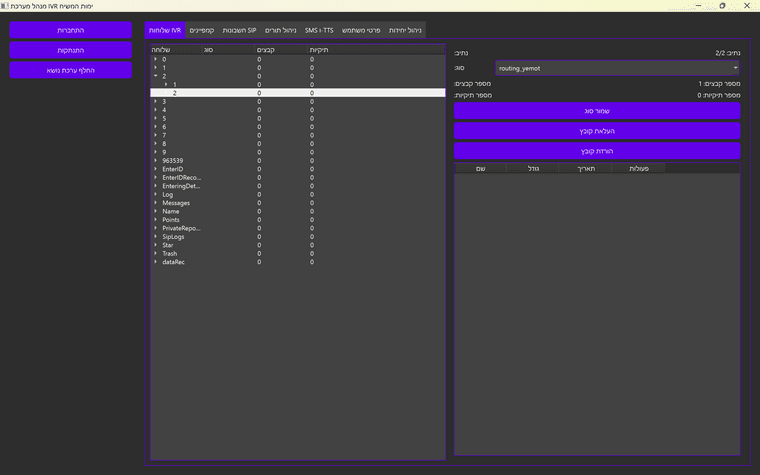Click the שם file table header

[x=480, y=168]
